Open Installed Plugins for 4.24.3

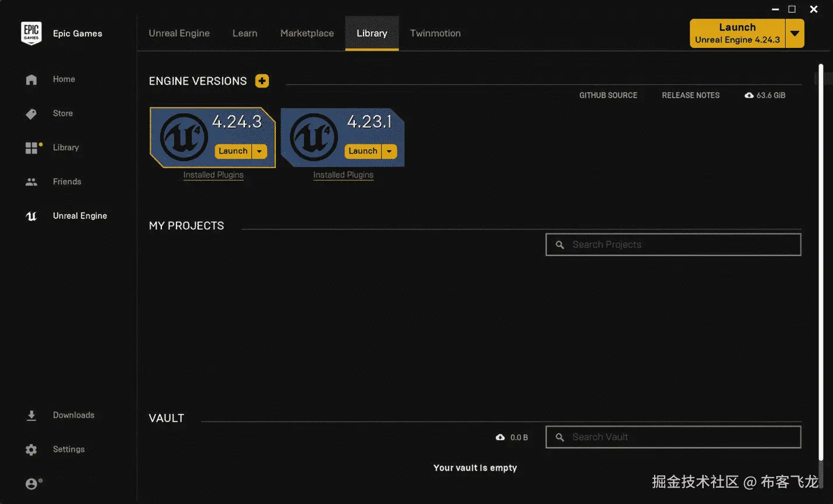pos(213,175)
